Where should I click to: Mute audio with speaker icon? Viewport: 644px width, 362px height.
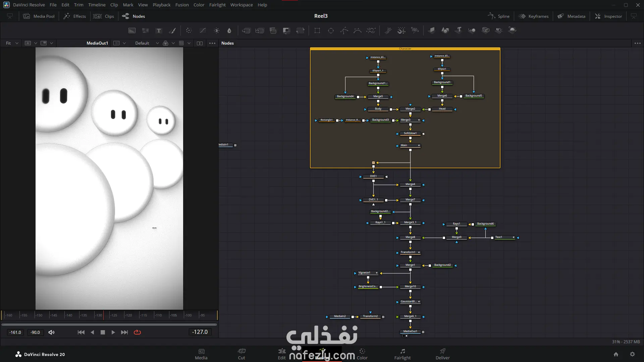pyautogui.click(x=51, y=332)
